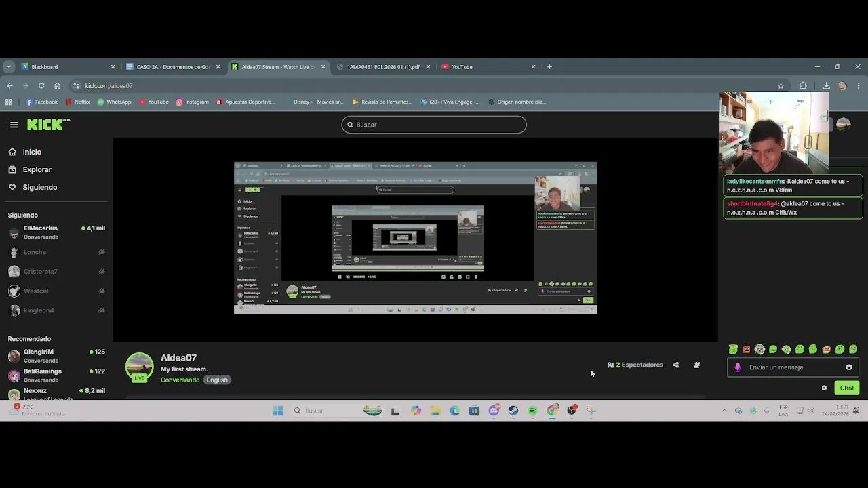Open the Revista de Perfumes bookmark
The image size is (868, 488).
pos(382,102)
